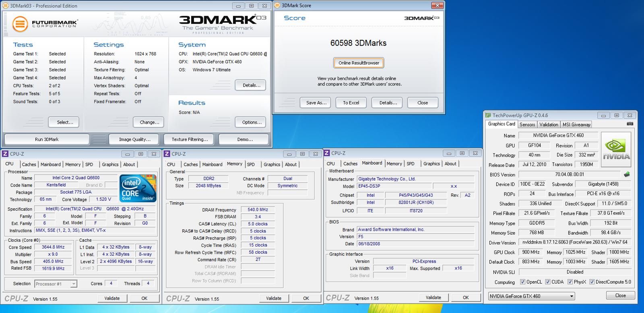644x313 pixels.
Task: Toggle the OpenCL checkbox in GPU-Z
Action: click(x=522, y=282)
